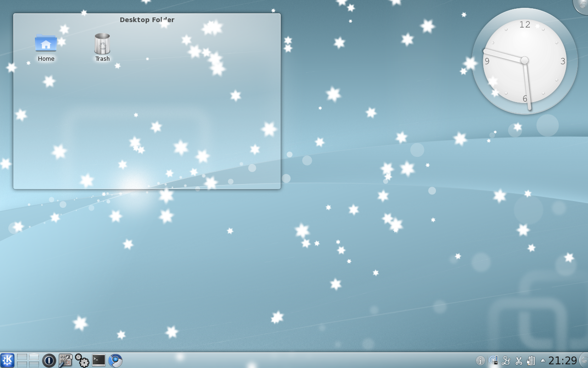Image resolution: width=588 pixels, height=368 pixels.
Task: Launch the terminal from the panel
Action: (x=99, y=360)
